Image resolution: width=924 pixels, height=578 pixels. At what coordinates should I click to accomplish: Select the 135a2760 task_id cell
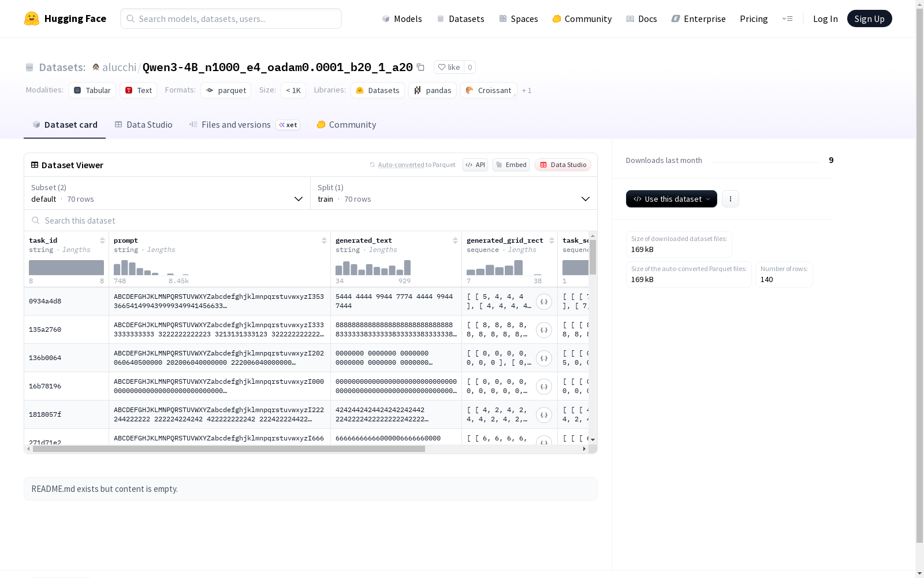pyautogui.click(x=66, y=329)
